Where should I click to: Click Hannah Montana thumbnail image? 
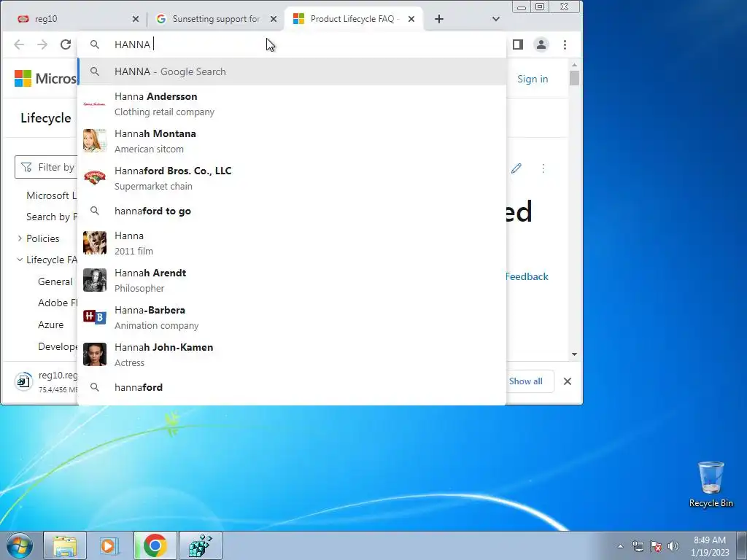click(95, 141)
